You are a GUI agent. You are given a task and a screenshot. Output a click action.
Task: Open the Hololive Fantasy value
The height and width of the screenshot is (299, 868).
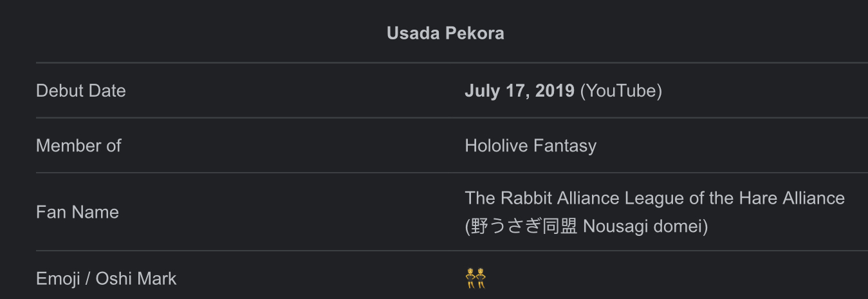[x=530, y=146]
